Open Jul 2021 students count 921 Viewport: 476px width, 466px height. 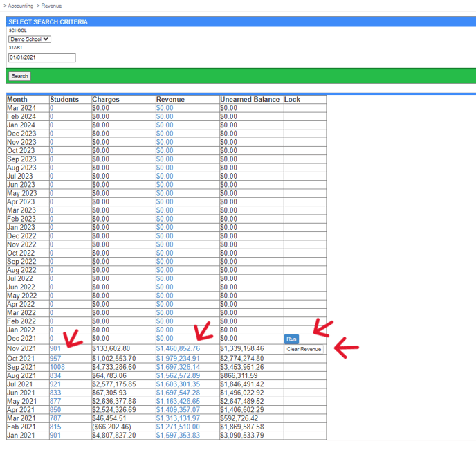[x=55, y=384]
